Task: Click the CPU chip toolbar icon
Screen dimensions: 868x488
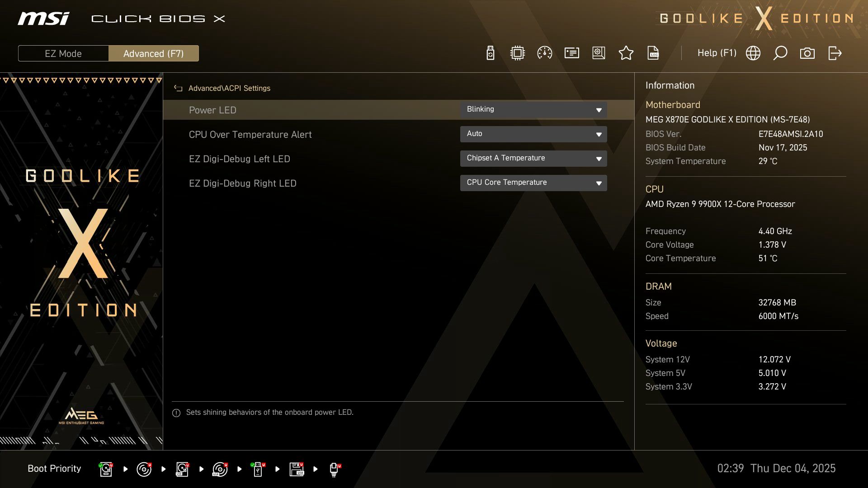Action: pyautogui.click(x=517, y=53)
